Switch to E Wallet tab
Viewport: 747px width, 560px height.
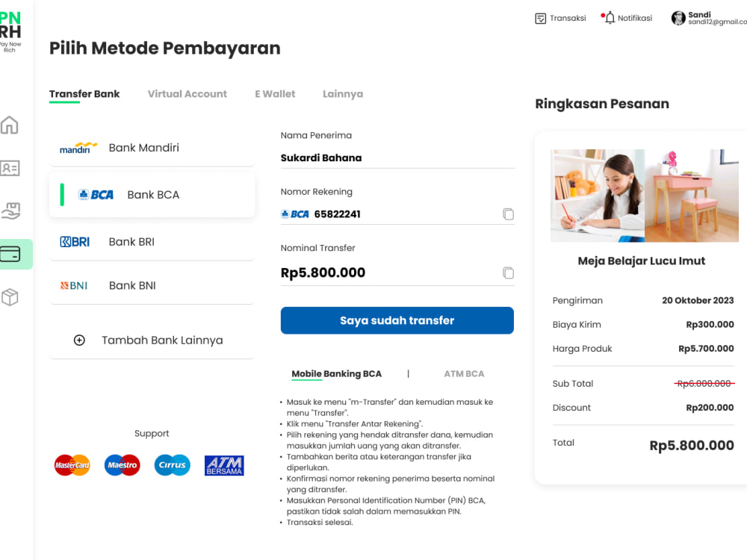click(275, 94)
